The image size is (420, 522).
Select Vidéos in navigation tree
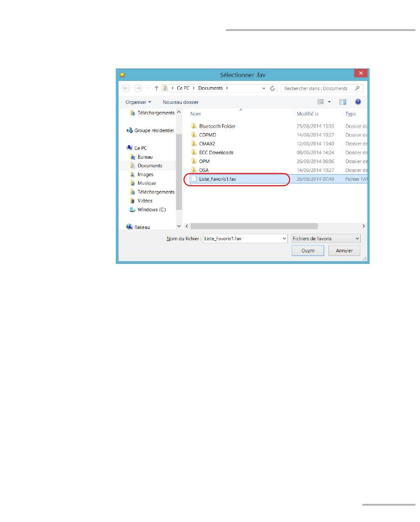[x=145, y=201]
